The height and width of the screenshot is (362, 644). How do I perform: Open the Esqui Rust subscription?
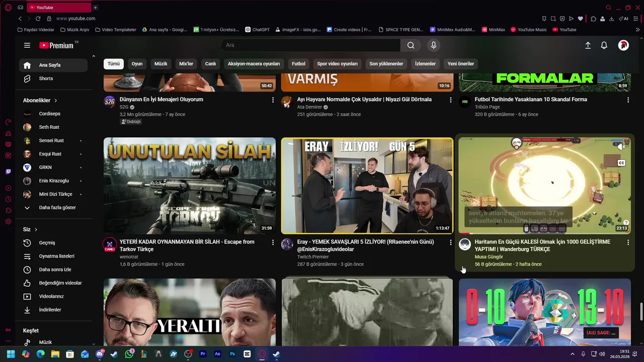pos(53,154)
